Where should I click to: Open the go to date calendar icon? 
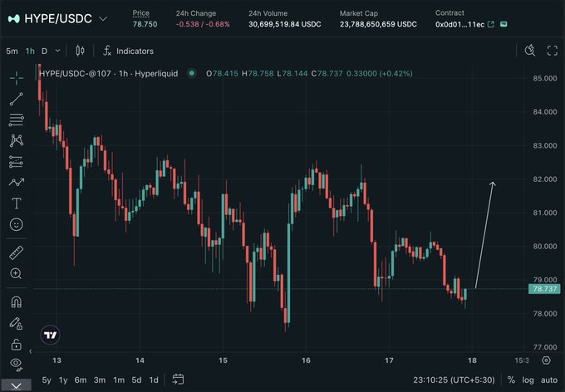click(x=178, y=380)
